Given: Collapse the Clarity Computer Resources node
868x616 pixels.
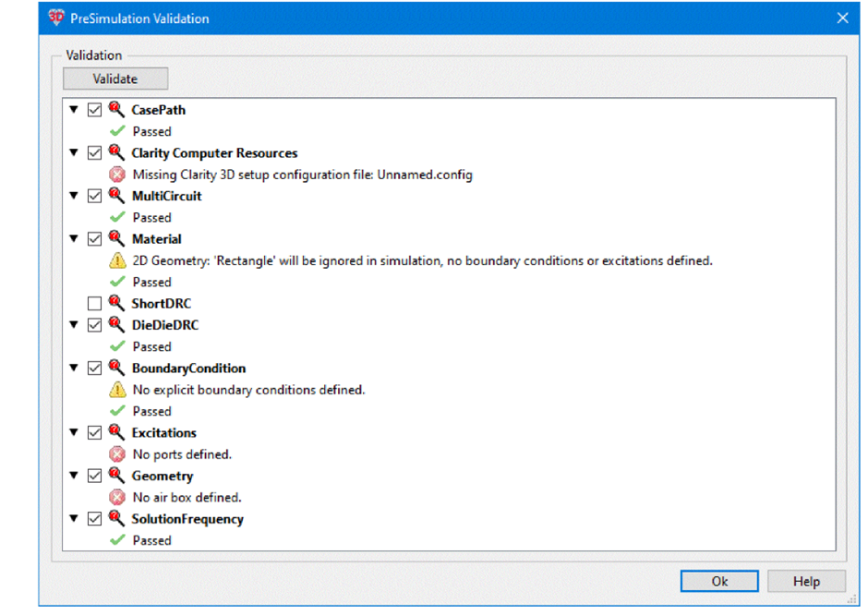Looking at the screenshot, I should click(75, 153).
